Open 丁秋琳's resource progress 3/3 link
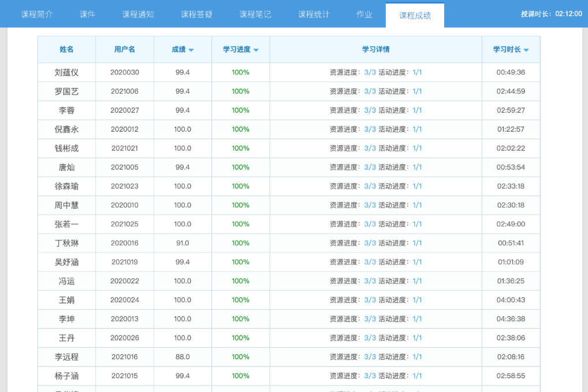 370,243
